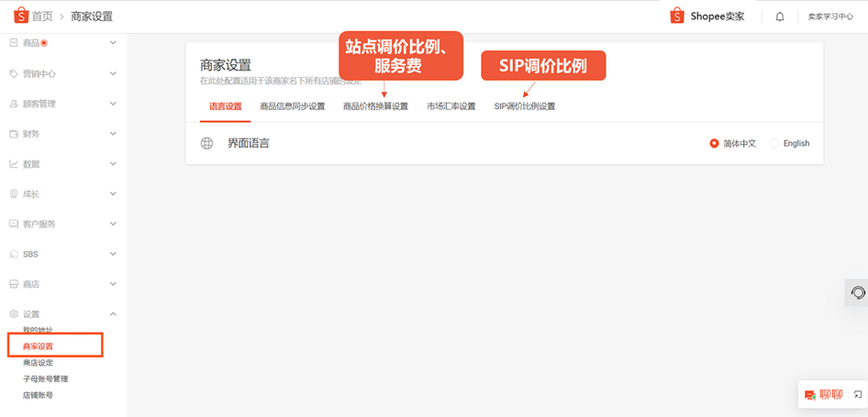Open the notification bell
This screenshot has height=417, width=868.
point(780,16)
